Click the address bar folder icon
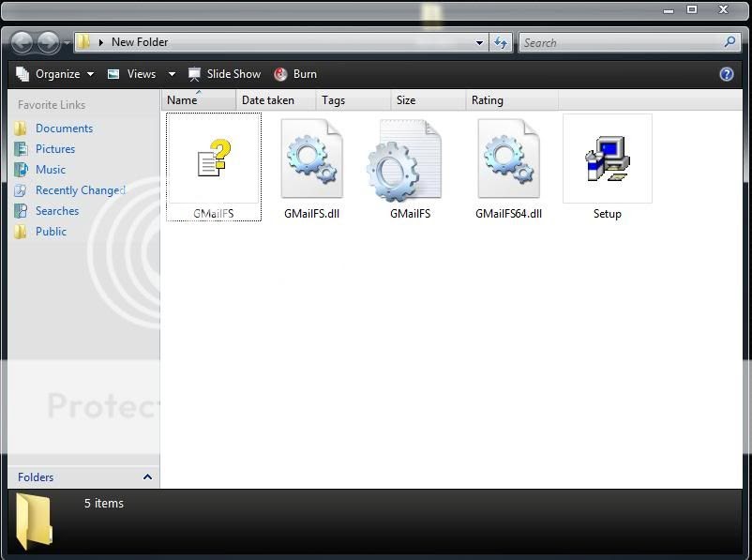Viewport: 752px width, 560px height. 83,42
